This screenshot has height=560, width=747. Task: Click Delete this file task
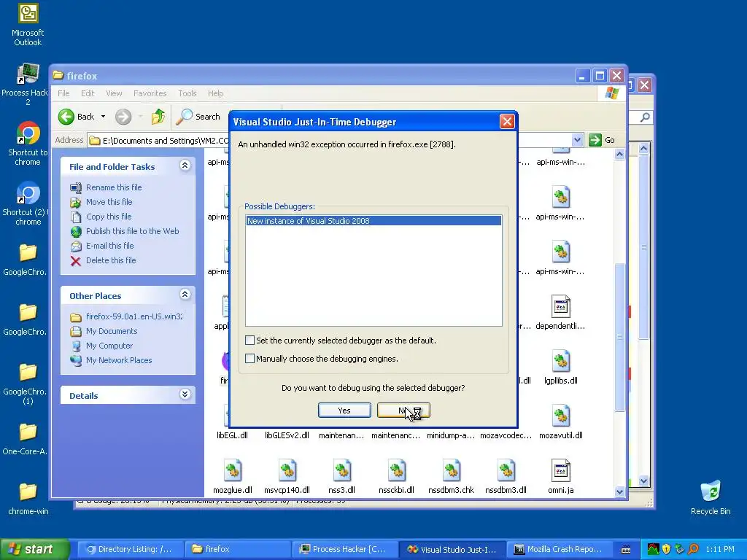coord(111,260)
